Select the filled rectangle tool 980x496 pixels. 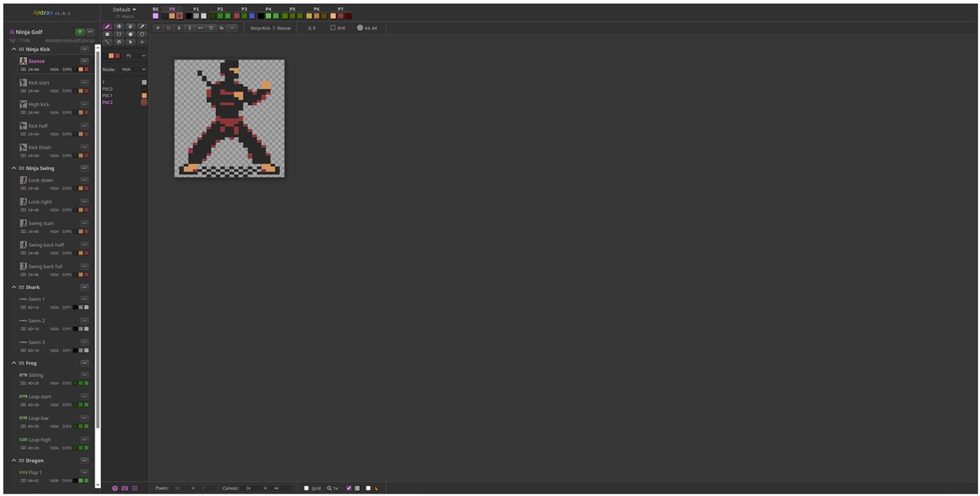point(107,33)
